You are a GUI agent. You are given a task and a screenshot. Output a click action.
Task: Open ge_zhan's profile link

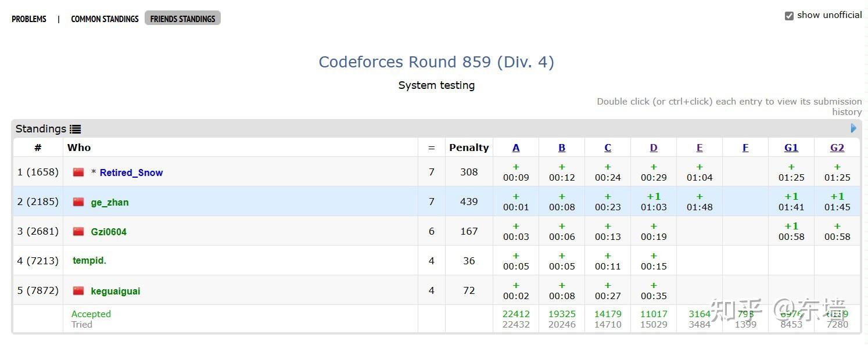[x=110, y=202]
